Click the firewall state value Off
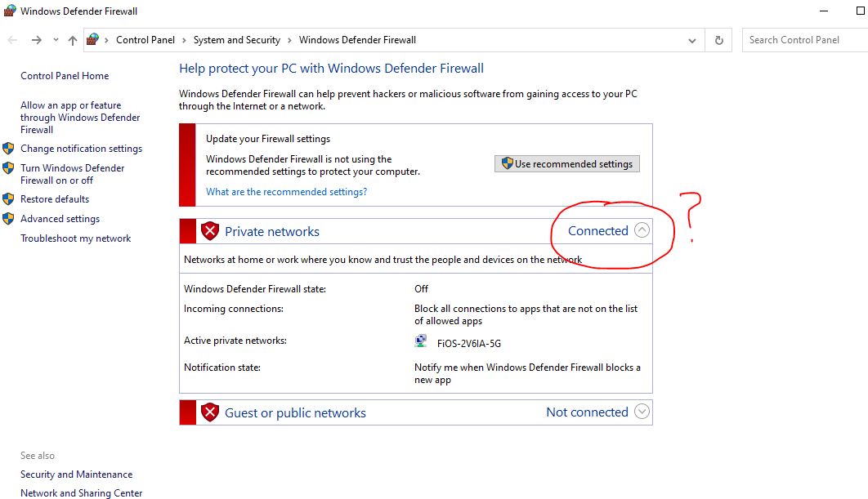868x499 pixels. tap(421, 289)
